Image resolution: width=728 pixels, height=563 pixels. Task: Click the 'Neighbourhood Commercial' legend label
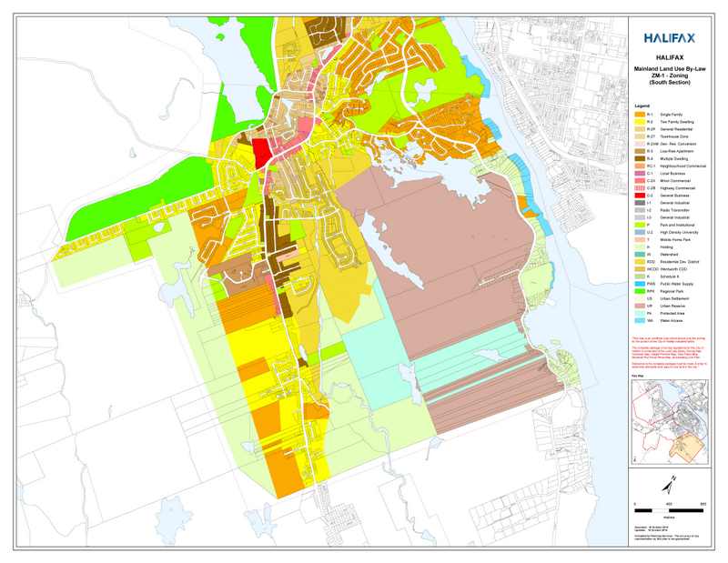click(x=682, y=166)
